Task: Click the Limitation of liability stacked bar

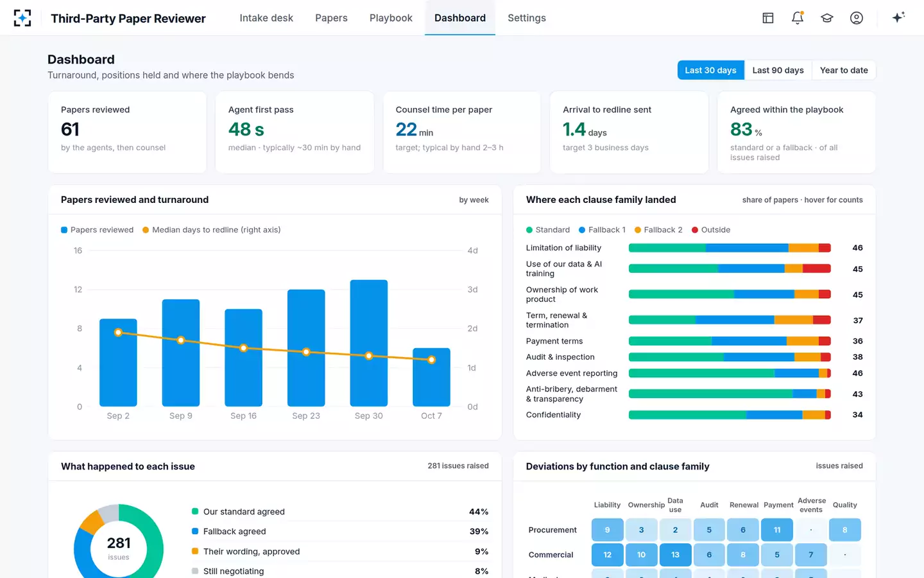Action: click(x=730, y=248)
